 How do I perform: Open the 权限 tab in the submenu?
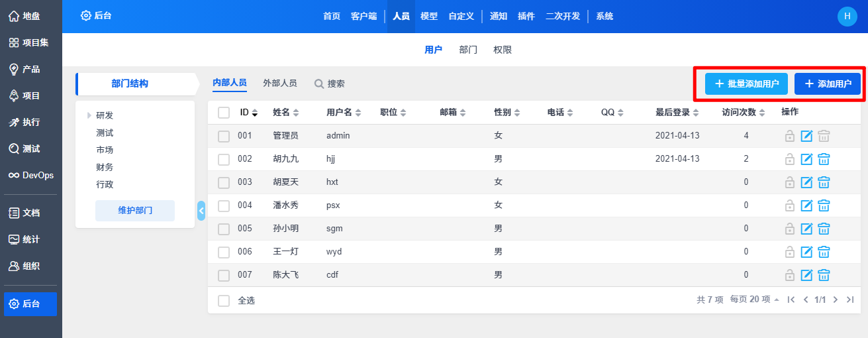point(503,50)
